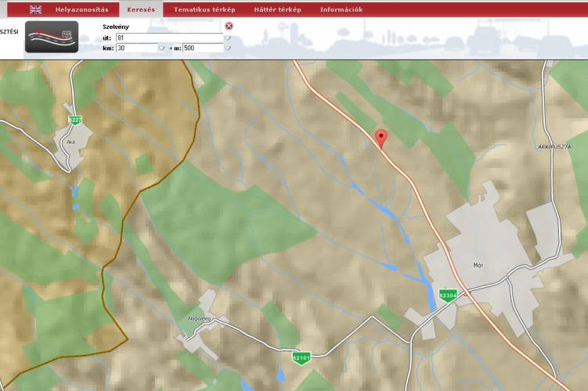Expand the km value dropdown
The width and height of the screenshot is (588, 391).
(161, 48)
